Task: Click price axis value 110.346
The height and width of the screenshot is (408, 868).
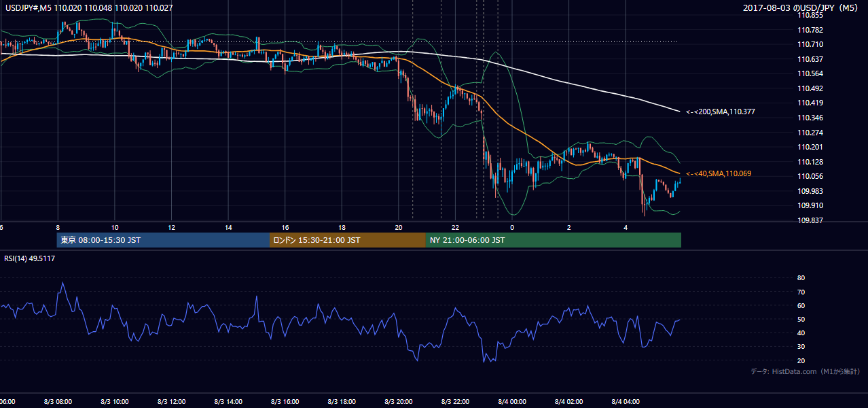Action: [x=811, y=118]
